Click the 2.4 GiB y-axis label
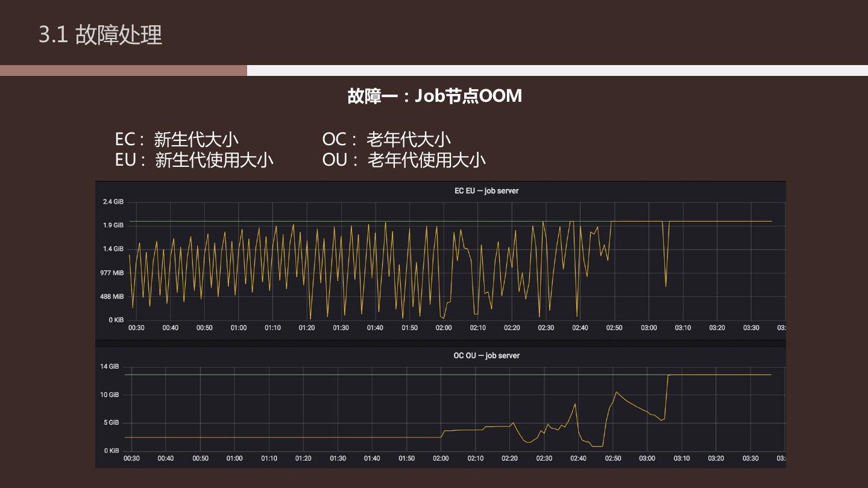 113,201
